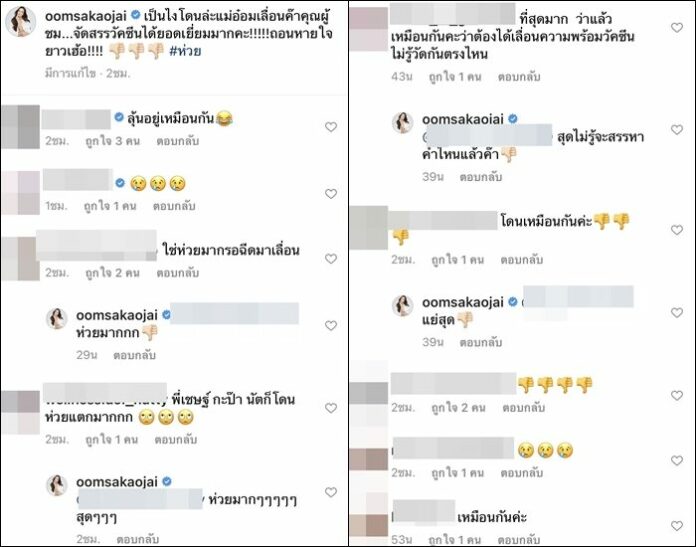Image resolution: width=696 pixels, height=547 pixels.
Task: View 'ถูกใจ 2 คน' on four thumbs-down comment
Action: 458,408
